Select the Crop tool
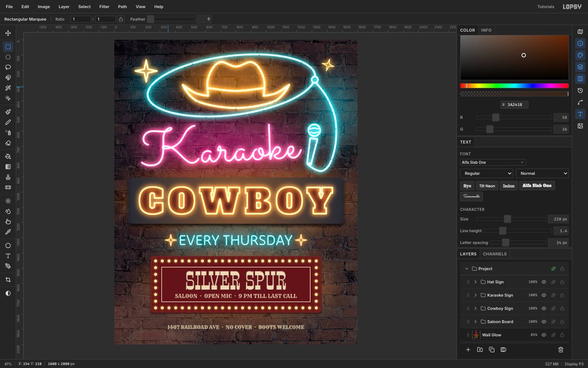588x368 pixels. (x=8, y=280)
